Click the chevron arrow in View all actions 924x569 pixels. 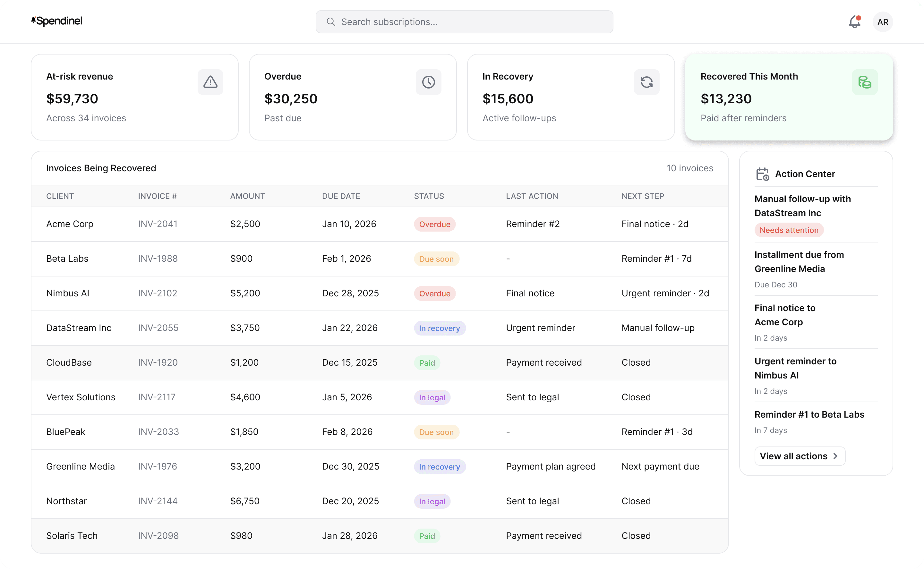click(835, 456)
